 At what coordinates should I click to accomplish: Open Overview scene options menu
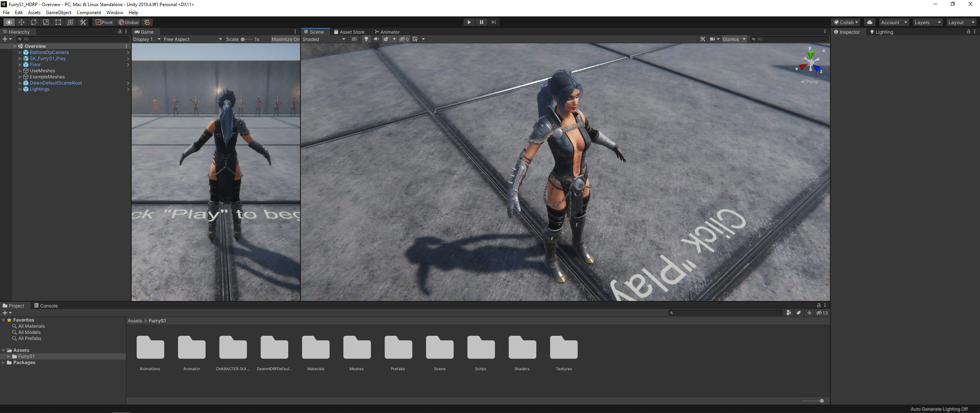click(126, 46)
